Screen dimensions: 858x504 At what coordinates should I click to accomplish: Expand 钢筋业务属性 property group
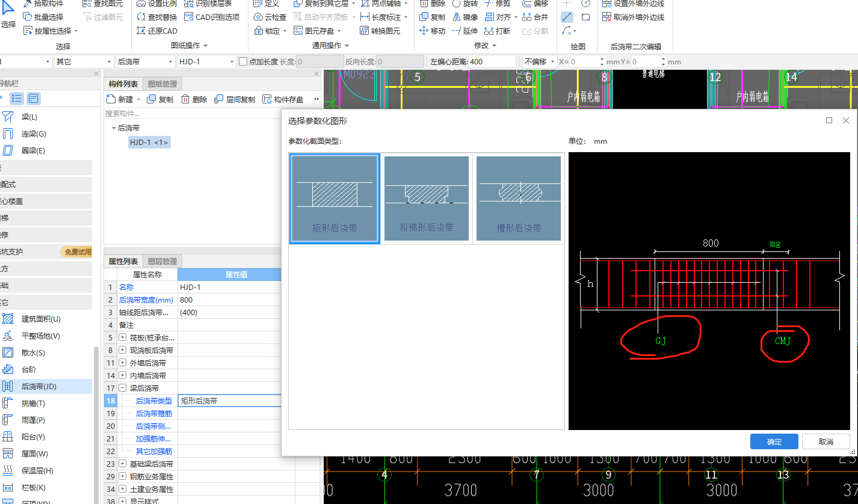pos(123,477)
